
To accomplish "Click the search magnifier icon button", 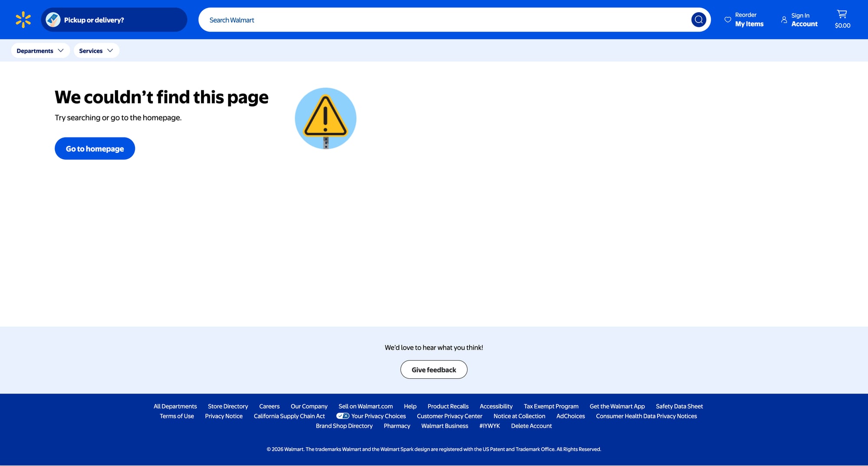I will 698,20.
